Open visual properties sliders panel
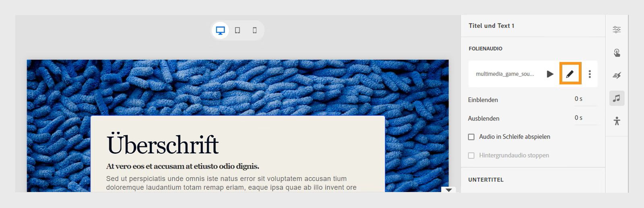The width and height of the screenshot is (644, 208). [x=617, y=30]
